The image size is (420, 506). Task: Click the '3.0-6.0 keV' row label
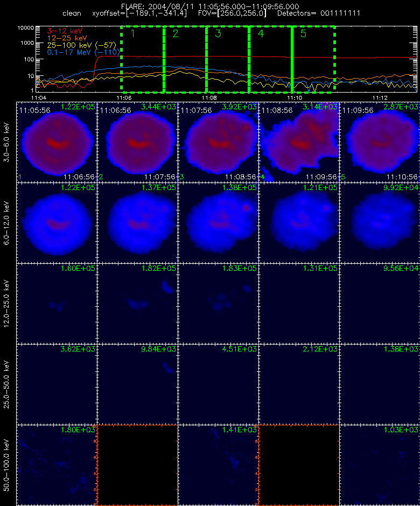point(7,142)
